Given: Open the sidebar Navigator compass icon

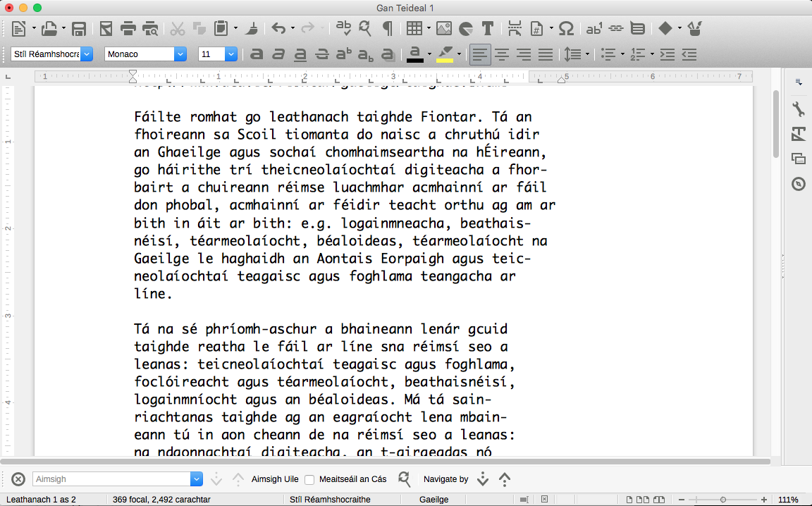Looking at the screenshot, I should point(799,184).
